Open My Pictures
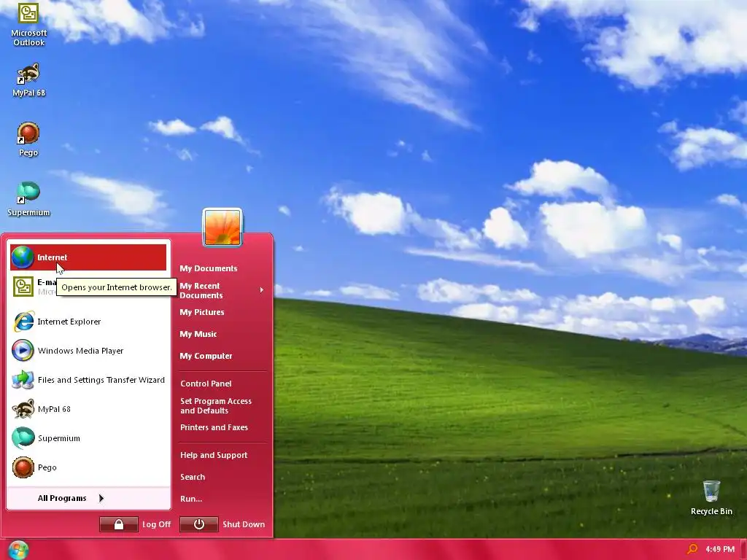Viewport: 747px width, 560px height. [202, 312]
